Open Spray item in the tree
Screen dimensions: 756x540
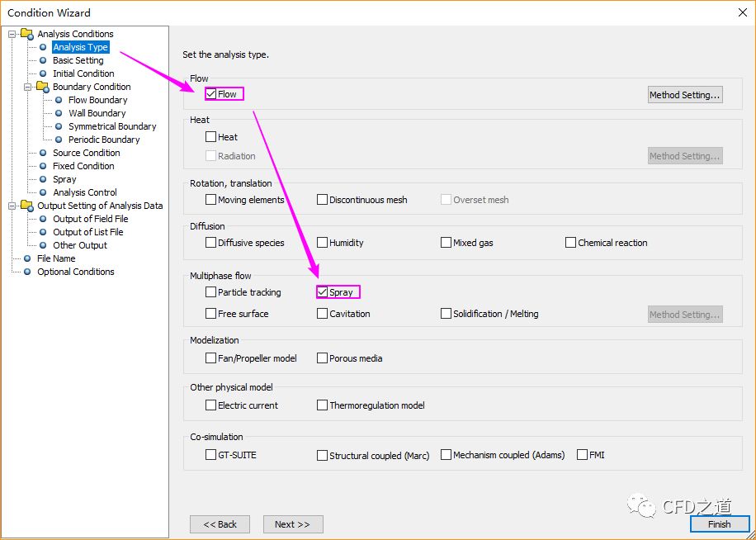pyautogui.click(x=64, y=179)
